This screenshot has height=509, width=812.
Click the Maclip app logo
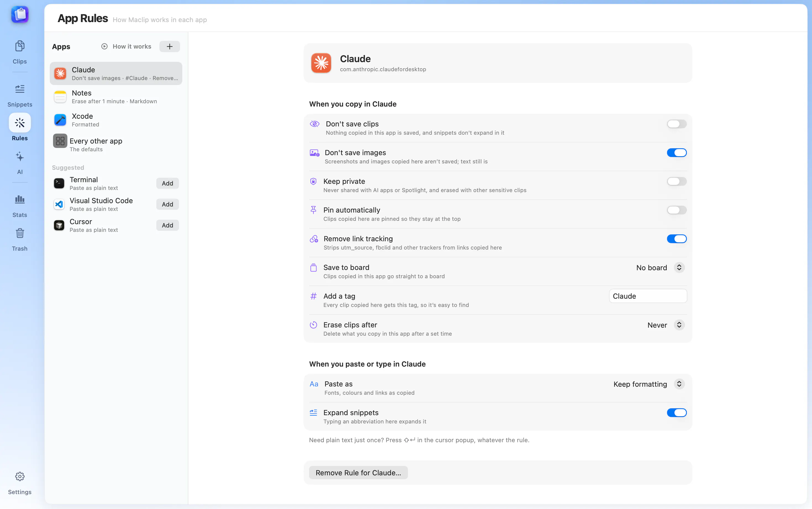point(20,14)
